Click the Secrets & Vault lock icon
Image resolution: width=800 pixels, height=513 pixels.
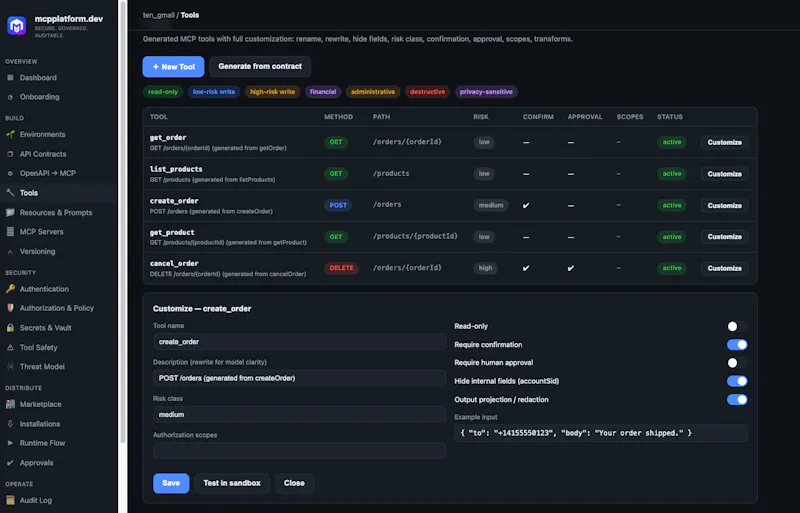(x=10, y=328)
